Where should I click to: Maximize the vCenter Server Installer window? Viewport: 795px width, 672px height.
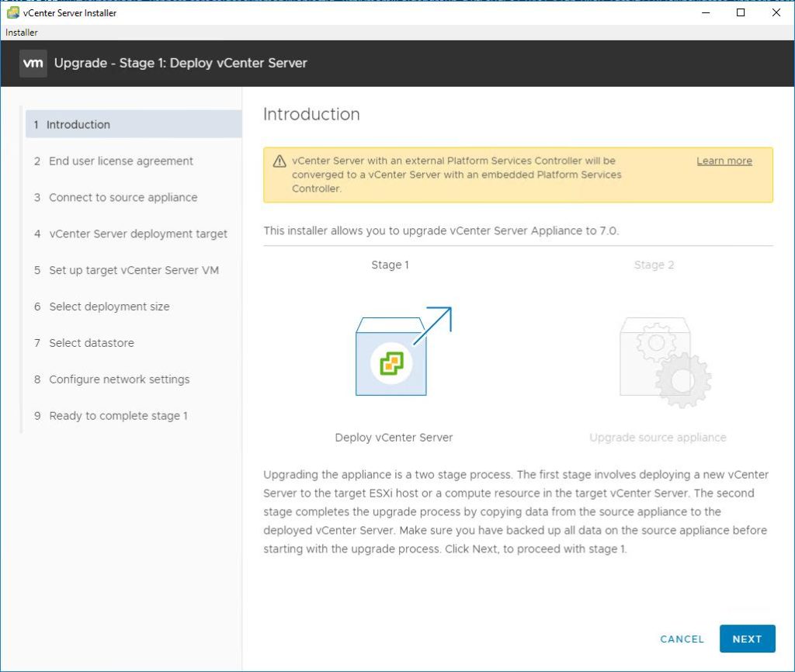741,12
